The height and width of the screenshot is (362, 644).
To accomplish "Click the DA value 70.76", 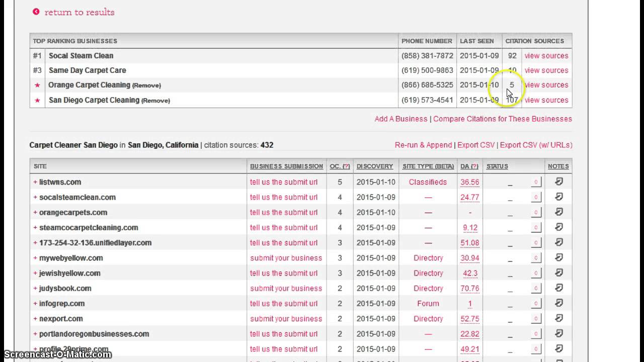I will [x=470, y=288].
